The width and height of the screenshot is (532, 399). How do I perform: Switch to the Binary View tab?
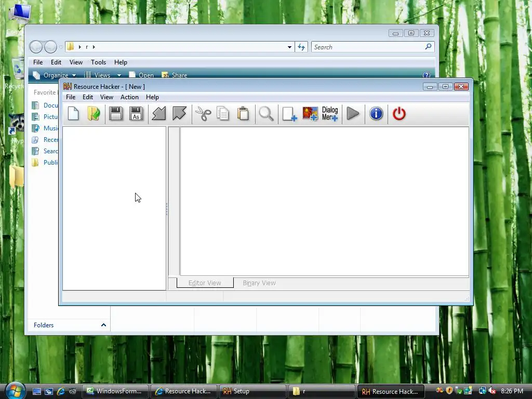point(259,283)
